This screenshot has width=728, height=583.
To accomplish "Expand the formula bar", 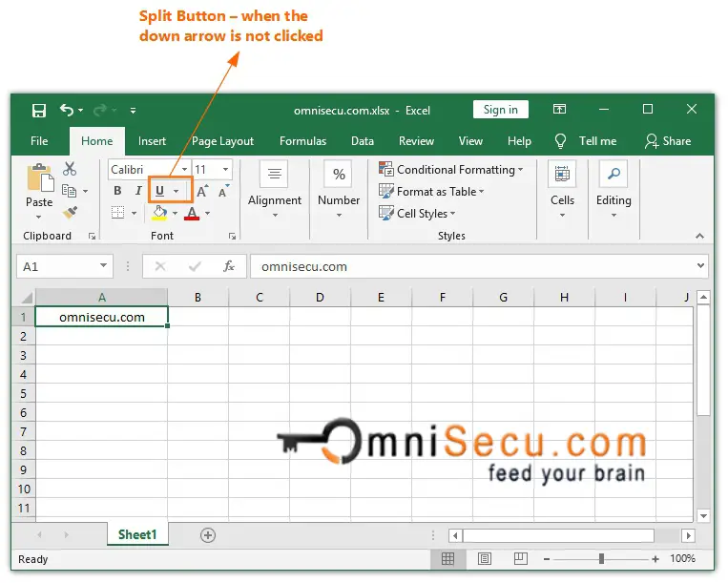I will 700,266.
